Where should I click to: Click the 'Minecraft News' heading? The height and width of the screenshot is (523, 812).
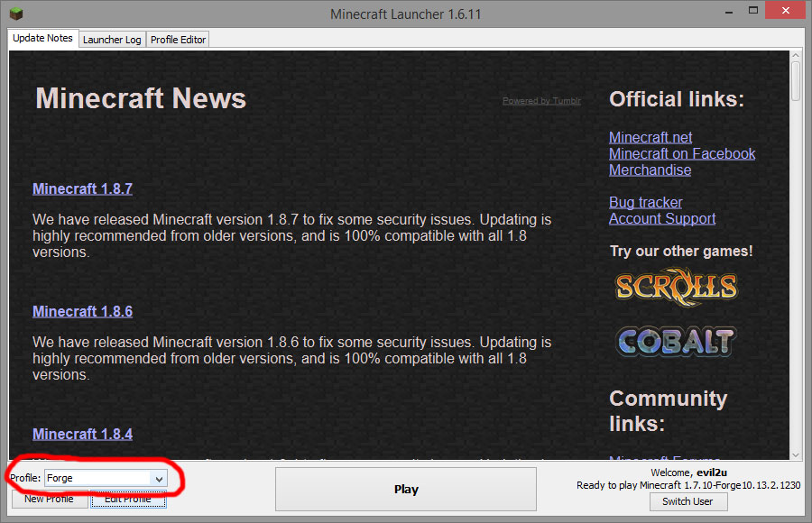click(141, 98)
